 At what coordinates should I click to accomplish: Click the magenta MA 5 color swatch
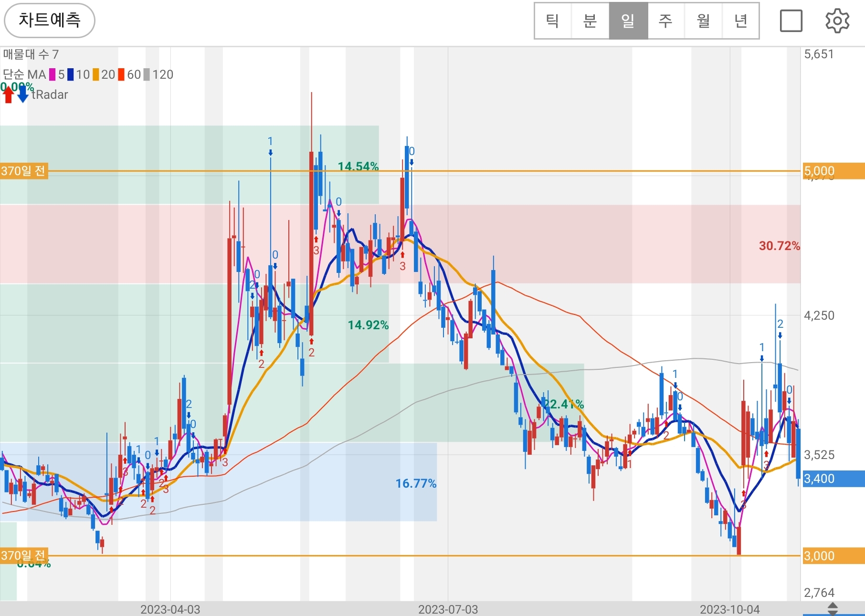point(53,74)
